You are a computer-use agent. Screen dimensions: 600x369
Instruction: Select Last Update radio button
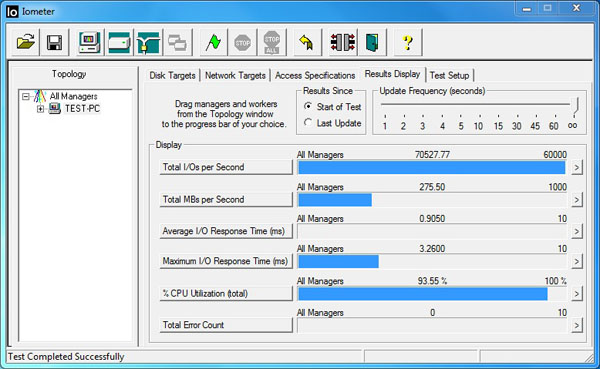(308, 122)
